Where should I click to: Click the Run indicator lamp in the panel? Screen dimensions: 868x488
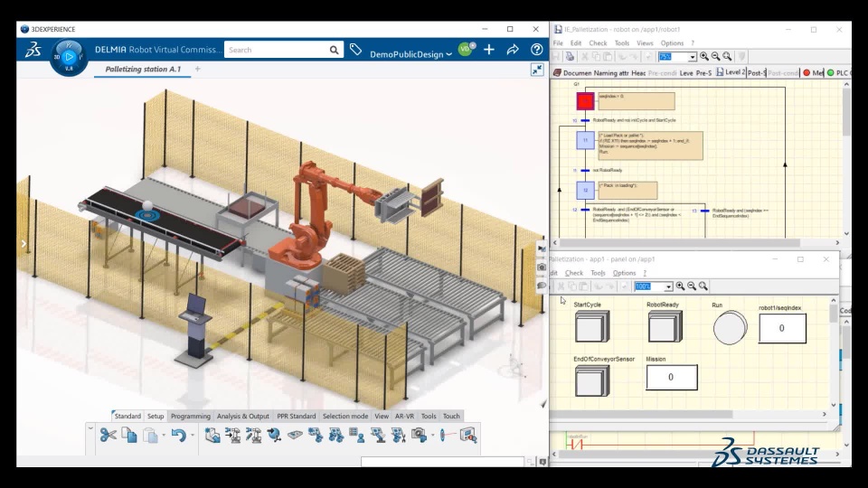tap(730, 328)
